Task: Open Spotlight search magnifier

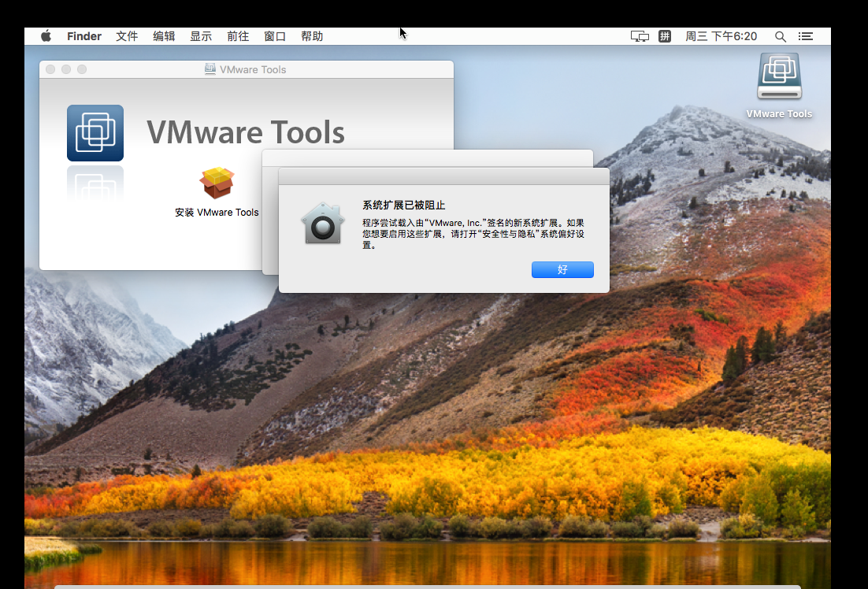Action: (780, 36)
